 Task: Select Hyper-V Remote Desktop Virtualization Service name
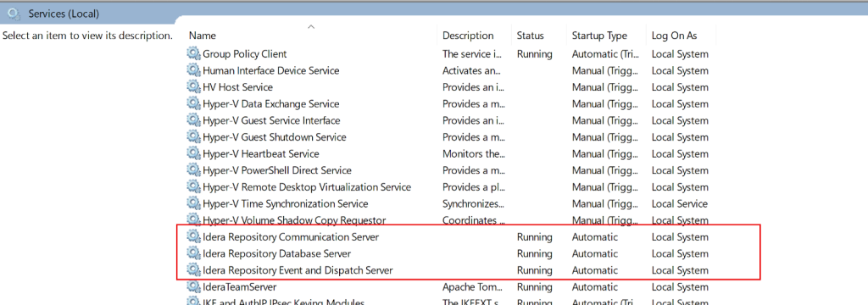[x=307, y=187]
